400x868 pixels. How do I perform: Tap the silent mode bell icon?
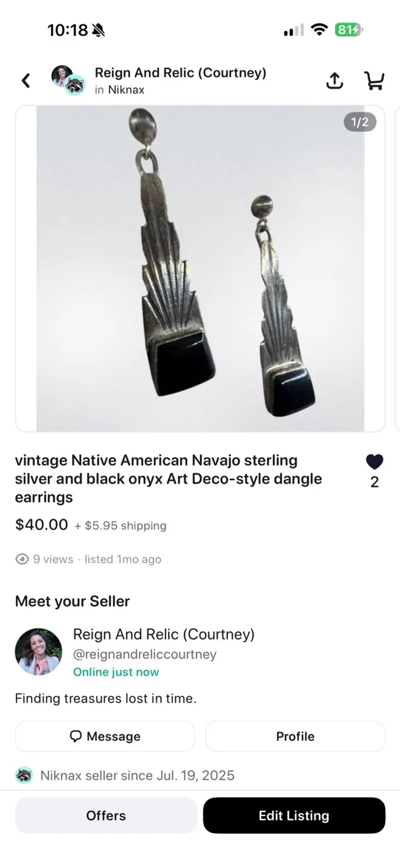[x=99, y=30]
